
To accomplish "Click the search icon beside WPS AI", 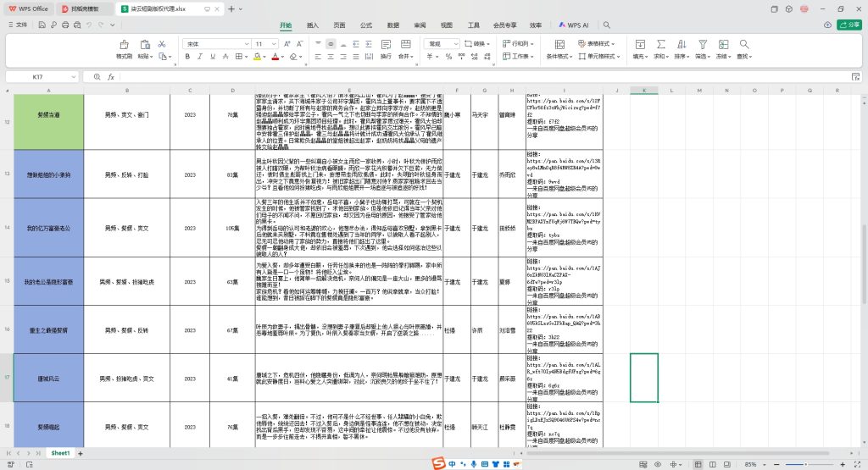I will 607,25.
